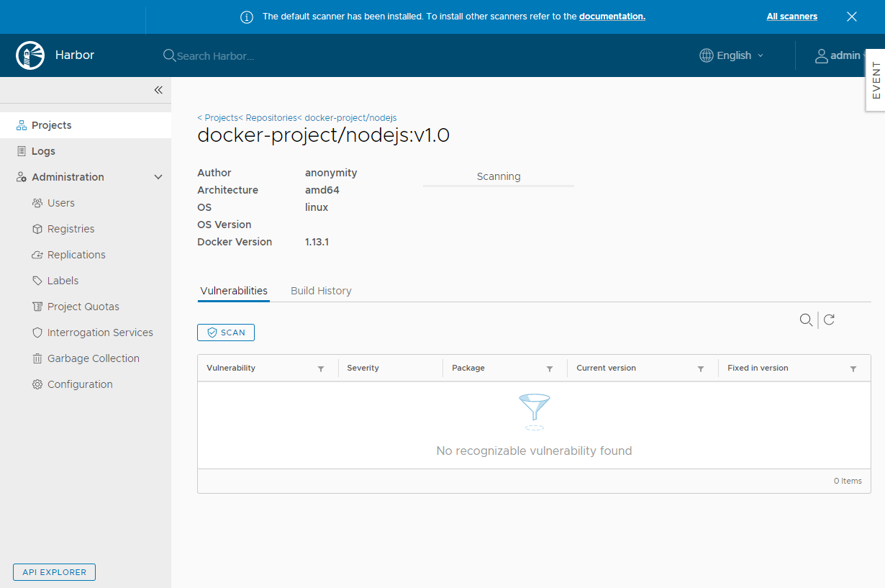Click the Interrogation Services shield icon

coord(37,333)
